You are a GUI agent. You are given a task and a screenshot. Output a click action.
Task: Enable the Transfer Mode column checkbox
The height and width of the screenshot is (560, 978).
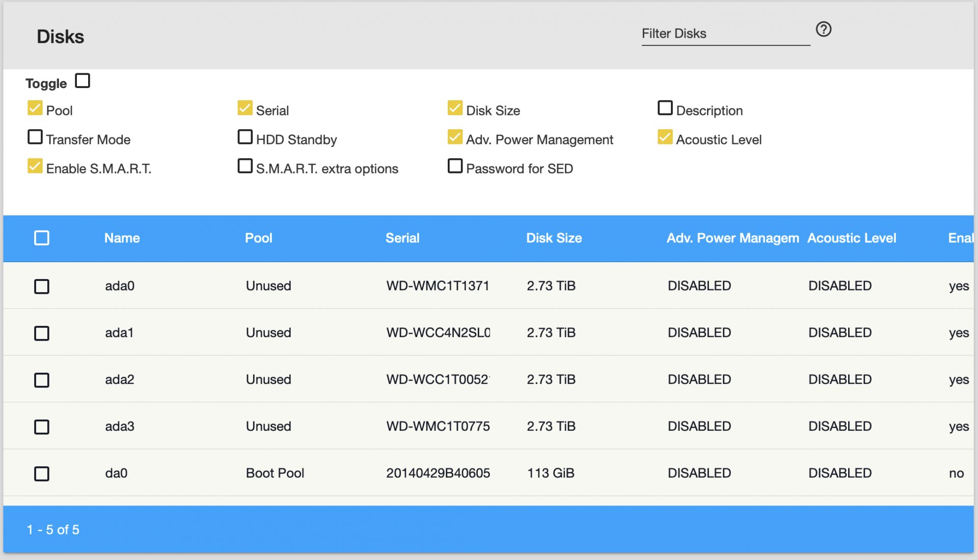pos(35,137)
